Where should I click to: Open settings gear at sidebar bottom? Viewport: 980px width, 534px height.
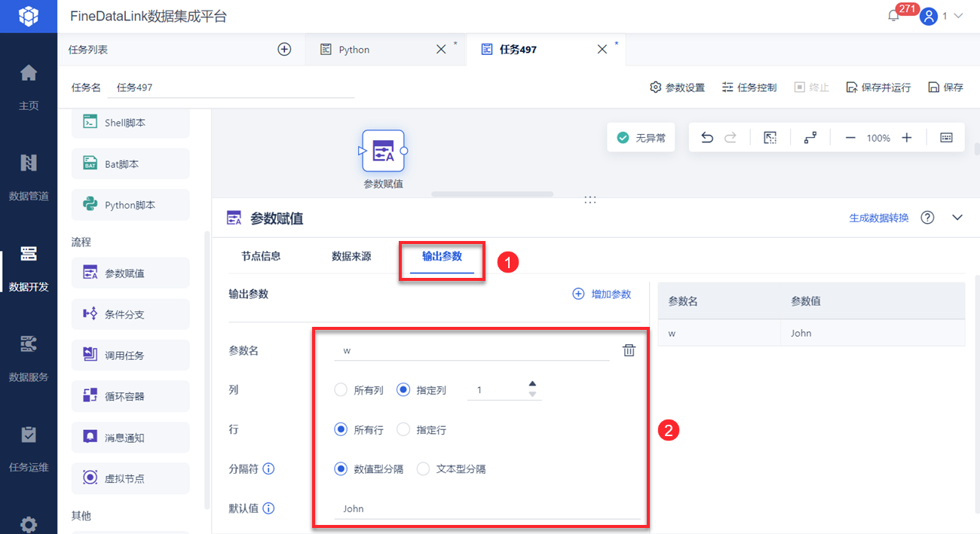coord(29,524)
